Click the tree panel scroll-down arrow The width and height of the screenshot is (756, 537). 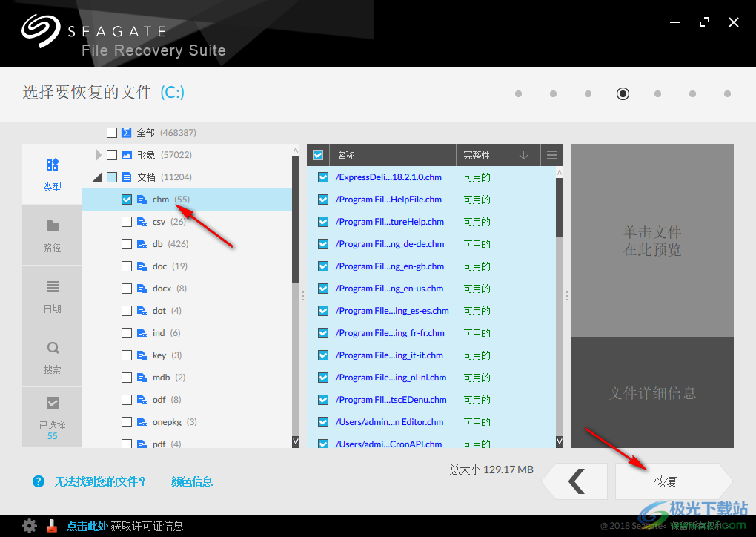click(x=296, y=441)
